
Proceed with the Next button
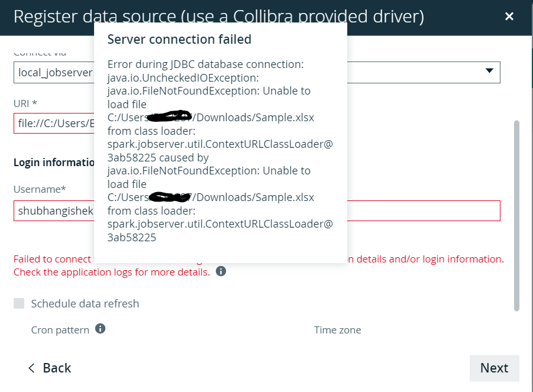pos(494,368)
